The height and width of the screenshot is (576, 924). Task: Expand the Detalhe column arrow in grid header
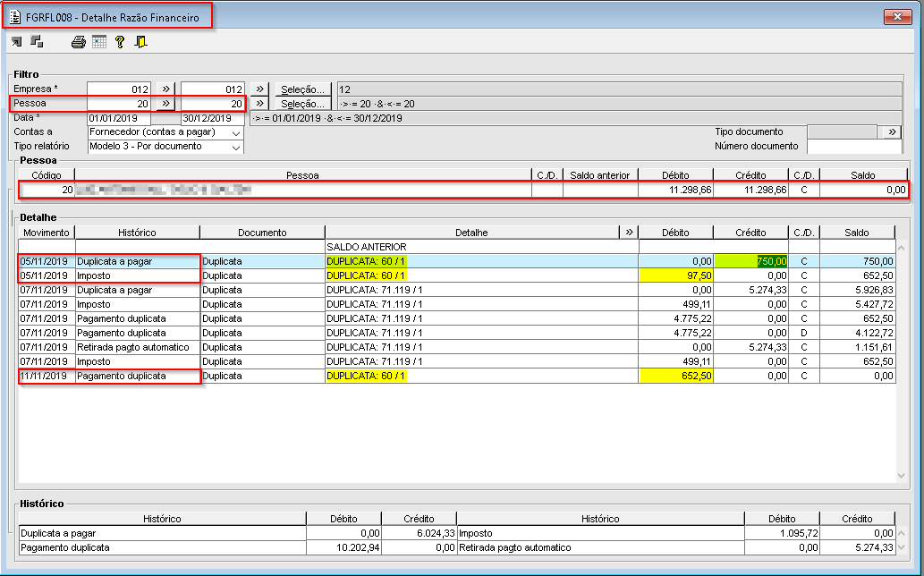pyautogui.click(x=629, y=233)
